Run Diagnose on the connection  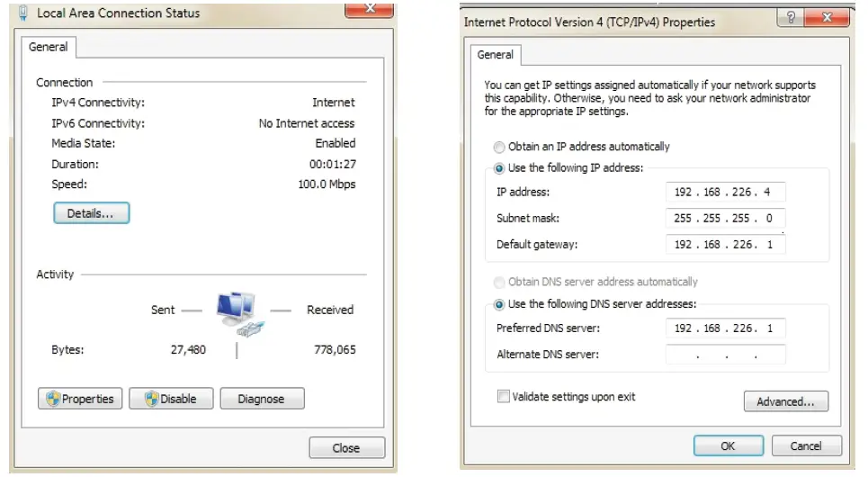pyautogui.click(x=261, y=399)
